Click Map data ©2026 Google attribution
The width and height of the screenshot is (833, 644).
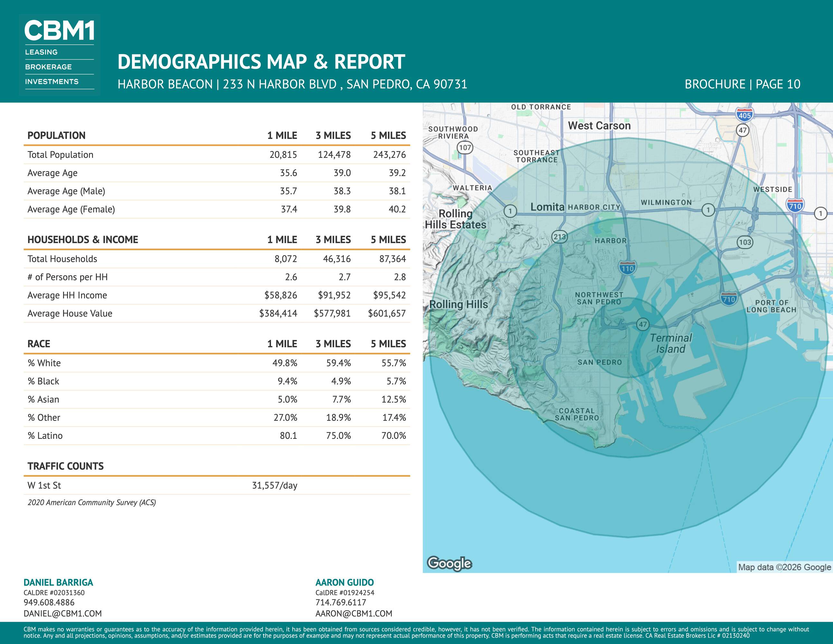784,567
